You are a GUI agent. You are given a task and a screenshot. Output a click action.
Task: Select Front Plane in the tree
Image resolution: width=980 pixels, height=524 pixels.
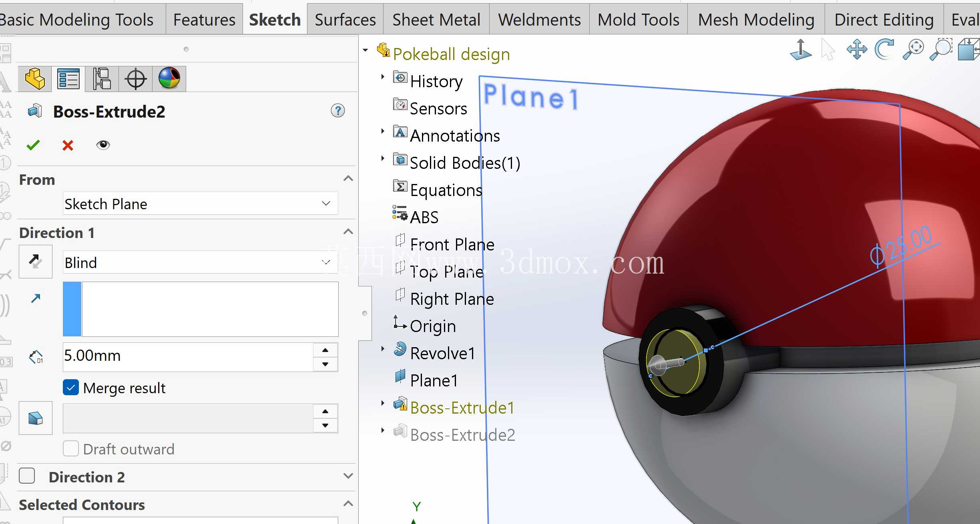click(452, 244)
